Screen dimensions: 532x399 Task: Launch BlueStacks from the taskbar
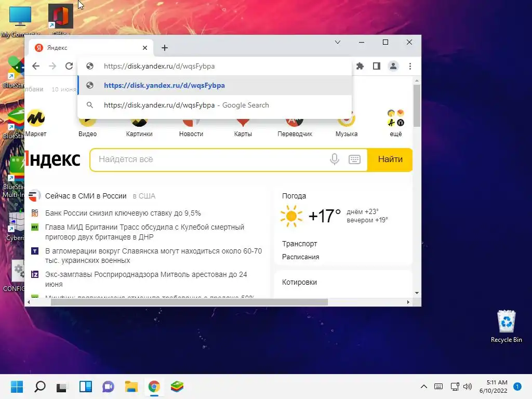point(177,387)
